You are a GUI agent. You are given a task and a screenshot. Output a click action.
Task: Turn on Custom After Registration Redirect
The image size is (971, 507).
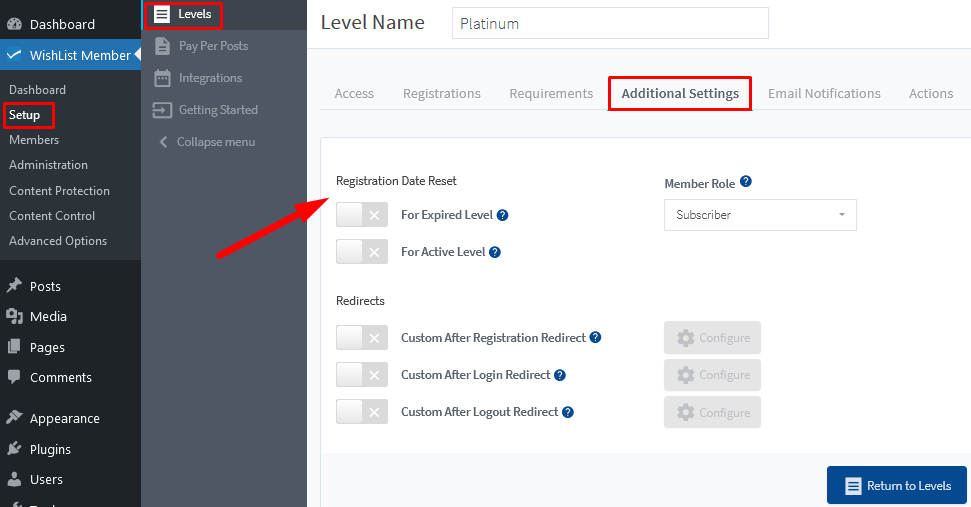[362, 338]
